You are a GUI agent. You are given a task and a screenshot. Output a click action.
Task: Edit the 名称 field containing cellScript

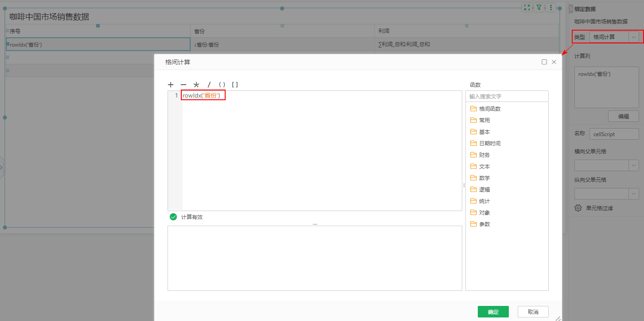coord(614,134)
